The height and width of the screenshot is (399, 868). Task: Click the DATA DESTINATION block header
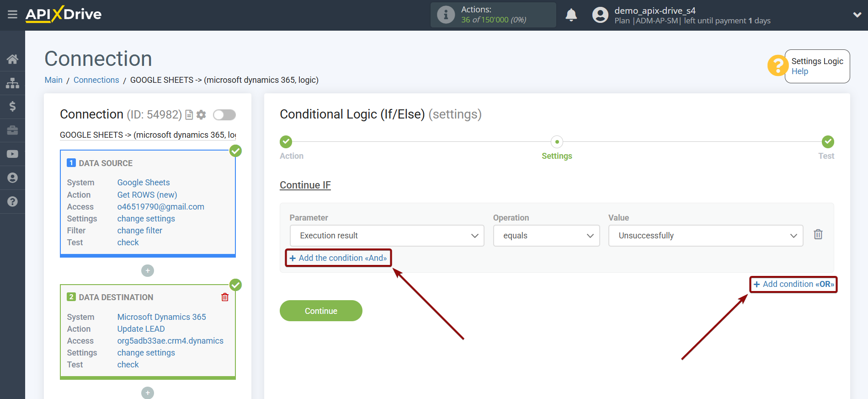coord(116,297)
